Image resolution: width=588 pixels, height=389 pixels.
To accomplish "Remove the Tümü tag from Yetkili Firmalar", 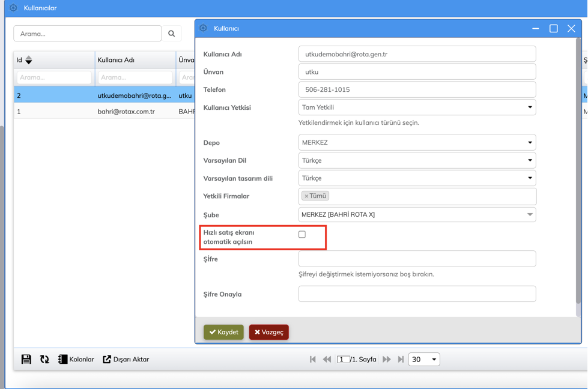I will click(x=306, y=196).
